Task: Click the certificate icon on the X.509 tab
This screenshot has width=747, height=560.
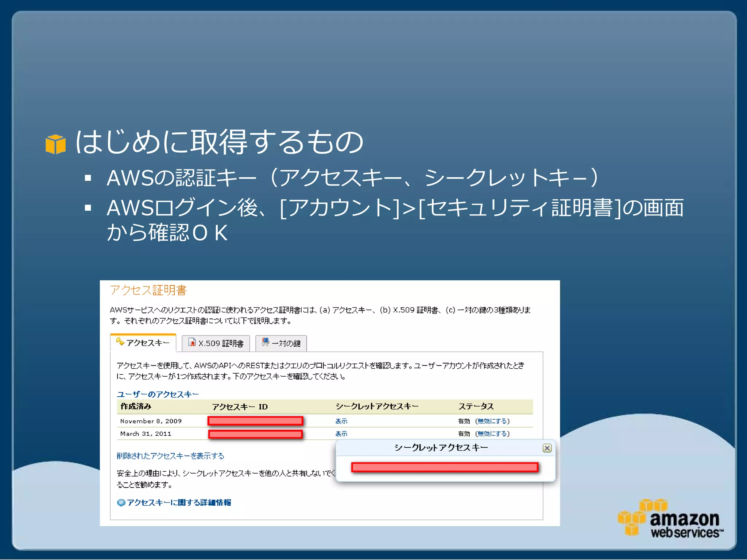Action: point(192,342)
